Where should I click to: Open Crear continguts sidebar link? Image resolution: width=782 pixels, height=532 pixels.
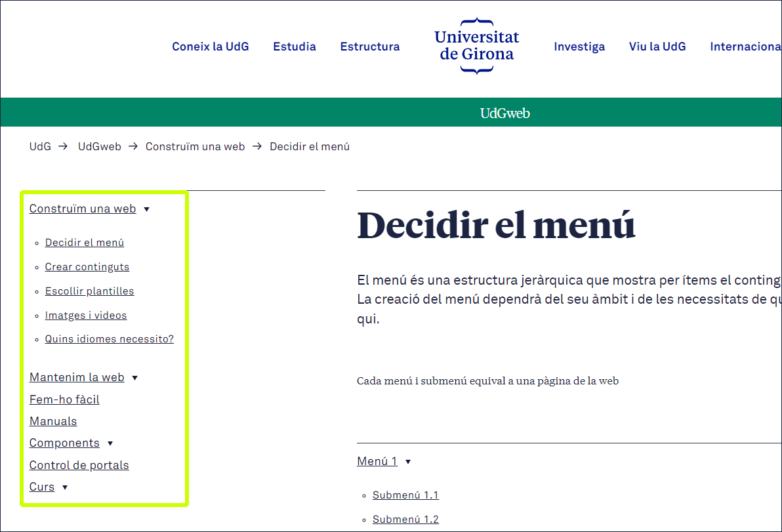(x=87, y=267)
